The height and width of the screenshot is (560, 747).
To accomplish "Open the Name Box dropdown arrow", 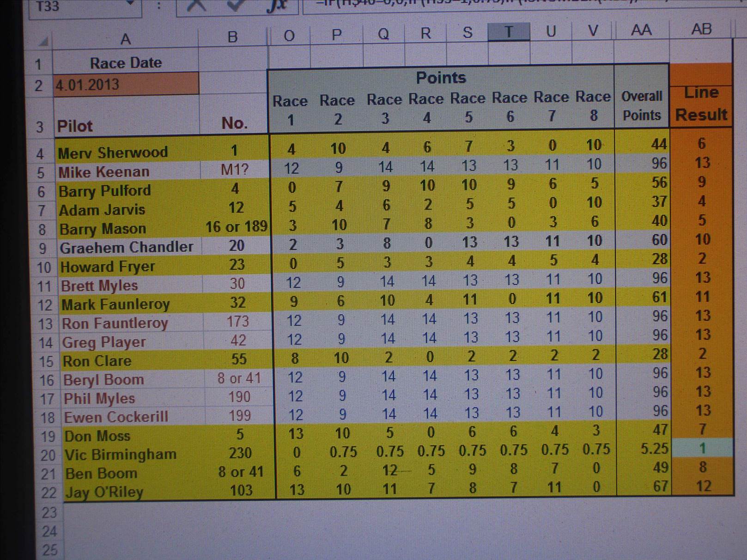I will (x=131, y=5).
